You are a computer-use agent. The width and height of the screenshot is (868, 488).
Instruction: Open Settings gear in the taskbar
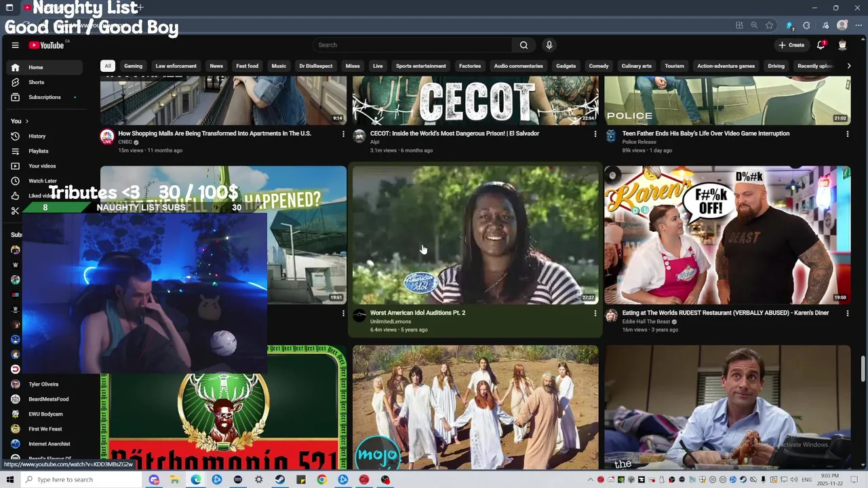pyautogui.click(x=259, y=480)
